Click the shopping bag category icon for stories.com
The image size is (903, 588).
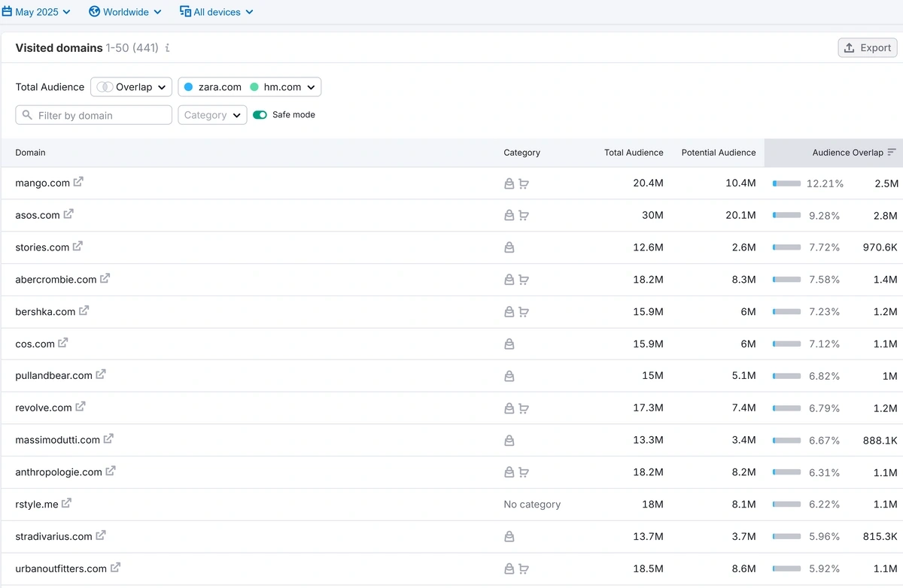click(509, 247)
